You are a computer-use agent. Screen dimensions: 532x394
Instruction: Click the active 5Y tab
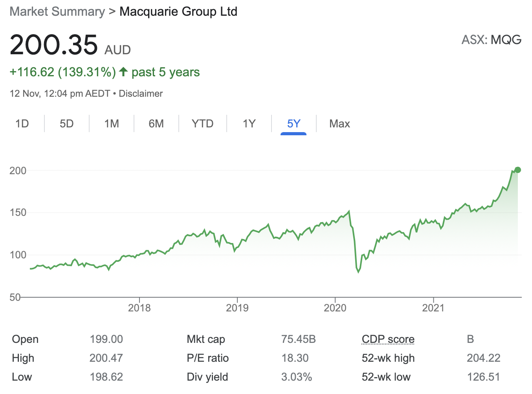(294, 124)
